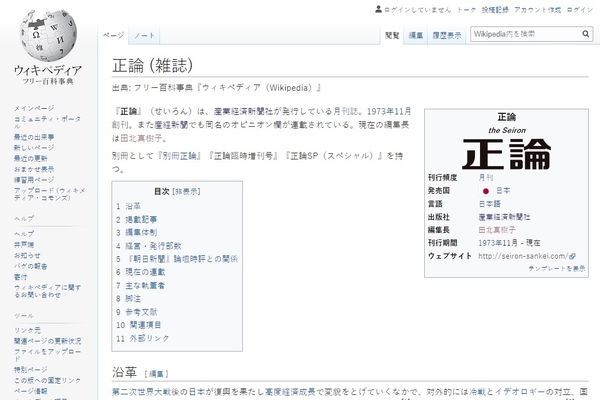Open お知らせ sidebar link
This screenshot has height=400, width=600.
tap(27, 255)
